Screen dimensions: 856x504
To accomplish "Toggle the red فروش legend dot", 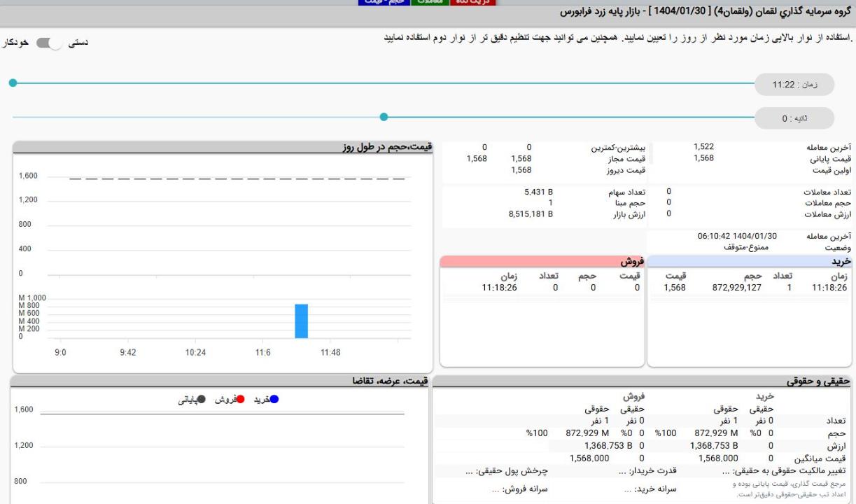I will (x=240, y=399).
